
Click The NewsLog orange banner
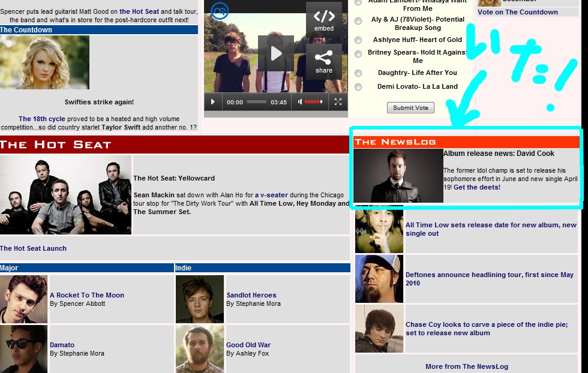[x=467, y=142]
